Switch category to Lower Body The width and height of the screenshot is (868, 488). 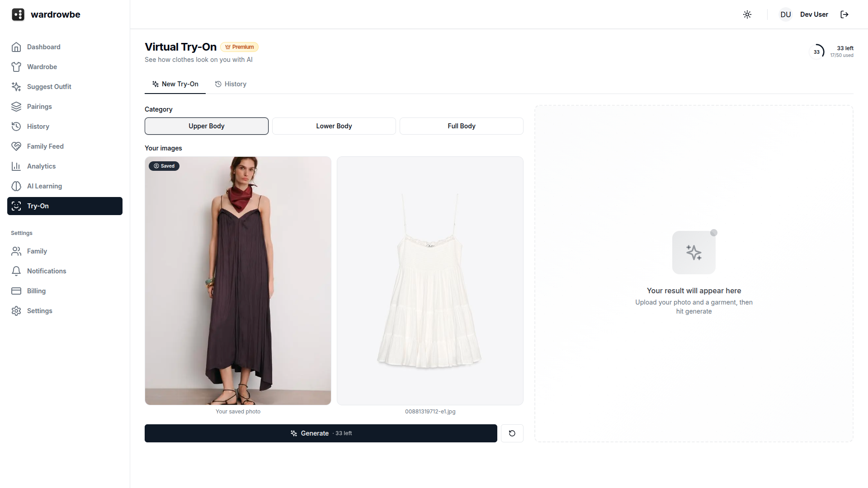point(334,126)
